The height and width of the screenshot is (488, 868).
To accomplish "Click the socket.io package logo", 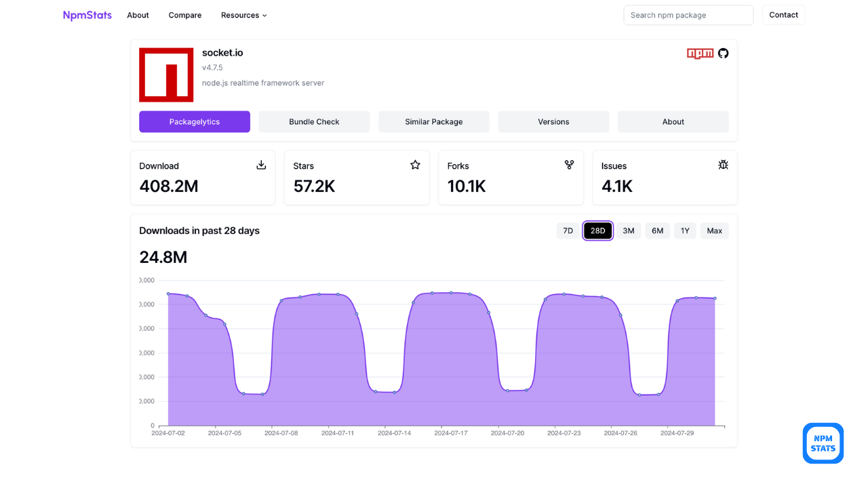I will pos(166,75).
